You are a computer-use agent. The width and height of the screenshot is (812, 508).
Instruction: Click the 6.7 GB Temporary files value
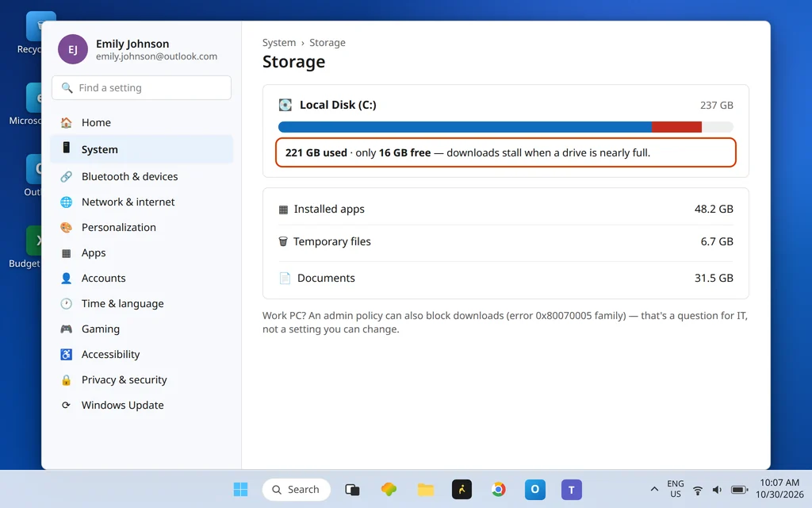[x=717, y=241]
